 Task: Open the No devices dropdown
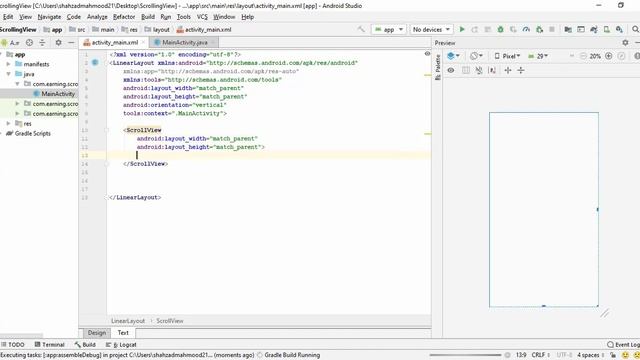tap(431, 29)
